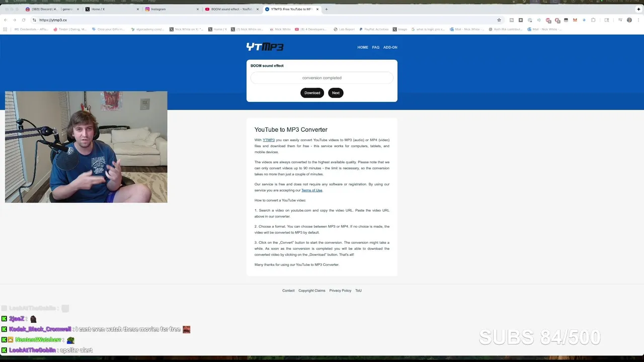Viewport: 644px width, 362px height.
Task: Reload the page with the refresh icon
Action: click(23, 20)
